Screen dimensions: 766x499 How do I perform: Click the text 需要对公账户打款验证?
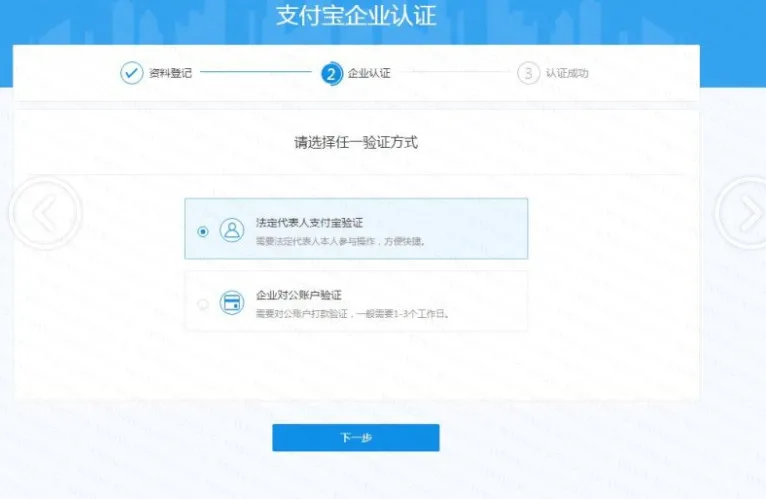point(301,314)
